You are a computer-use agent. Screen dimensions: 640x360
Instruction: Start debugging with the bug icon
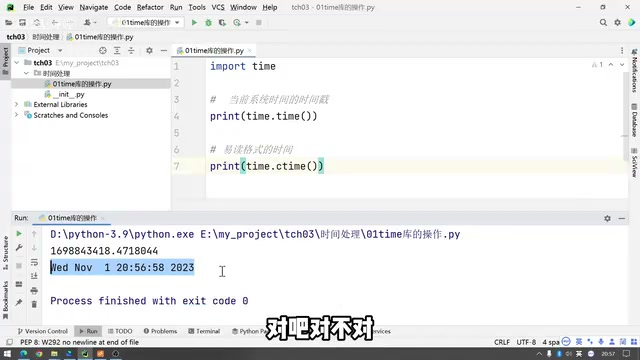click(x=208, y=22)
